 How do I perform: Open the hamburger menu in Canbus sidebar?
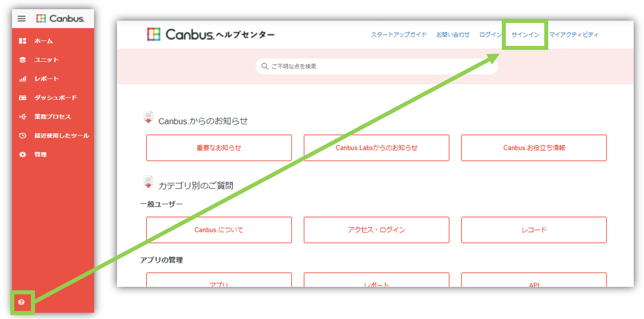coord(22,18)
